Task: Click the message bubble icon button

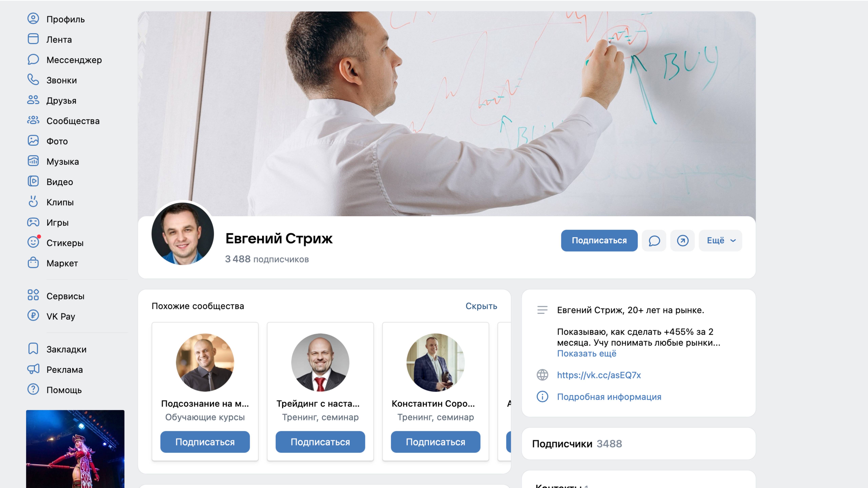Action: 654,240
